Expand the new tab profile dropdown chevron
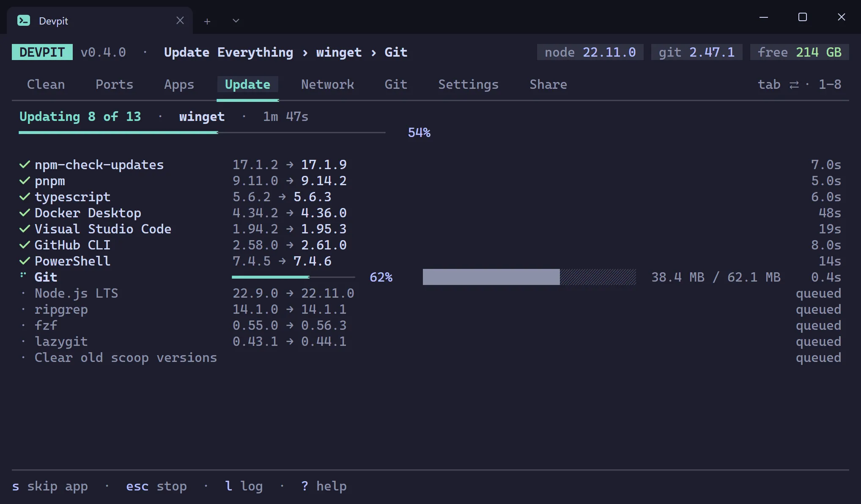This screenshot has width=861, height=504. pos(236,21)
